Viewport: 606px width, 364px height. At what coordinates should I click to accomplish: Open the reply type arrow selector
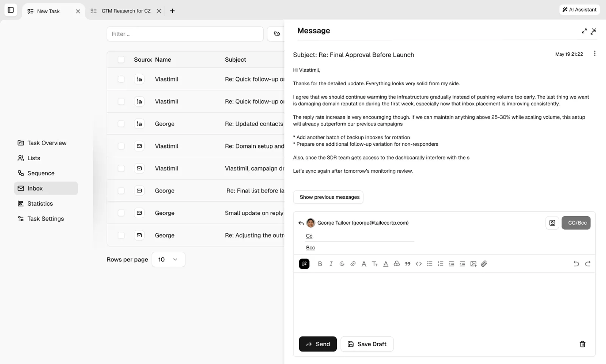point(301,223)
